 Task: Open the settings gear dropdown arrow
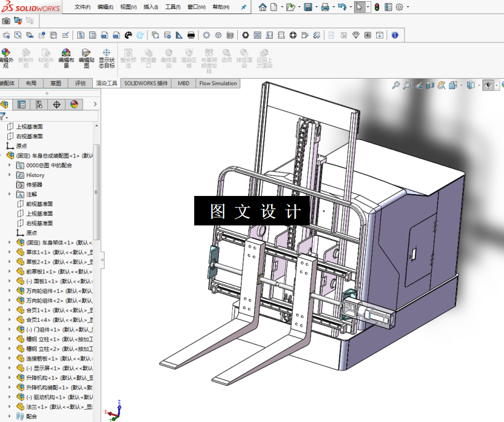point(408,7)
